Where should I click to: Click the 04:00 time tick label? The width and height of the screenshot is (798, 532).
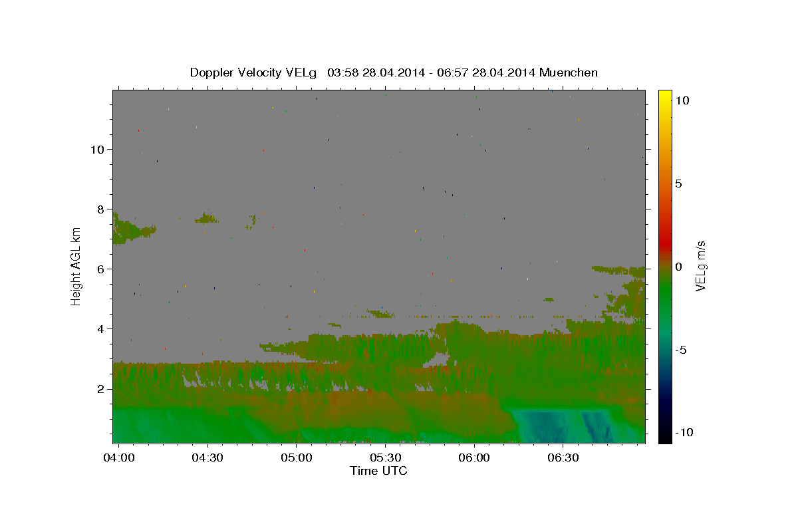click(x=119, y=458)
